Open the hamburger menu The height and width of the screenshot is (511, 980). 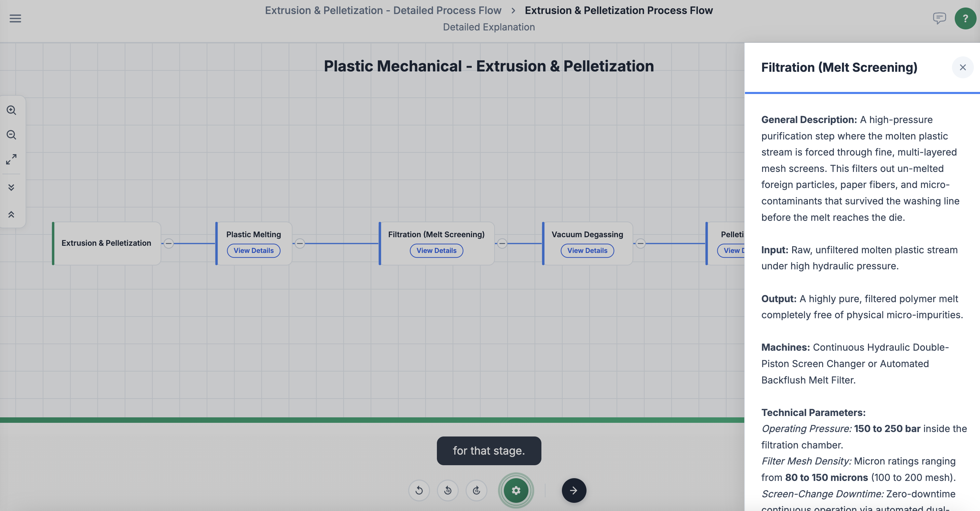pyautogui.click(x=15, y=18)
